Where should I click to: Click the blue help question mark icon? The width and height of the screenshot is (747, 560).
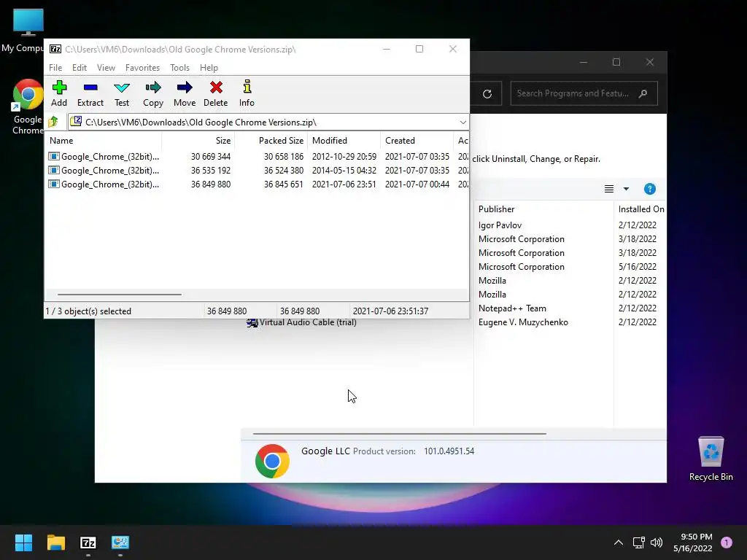[649, 189]
